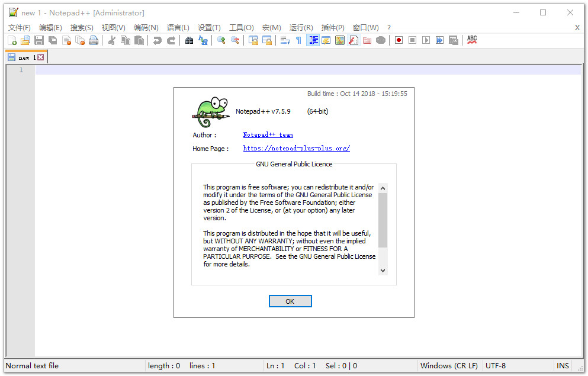Open the 运行(R) menu
This screenshot has width=588, height=376.
point(301,28)
